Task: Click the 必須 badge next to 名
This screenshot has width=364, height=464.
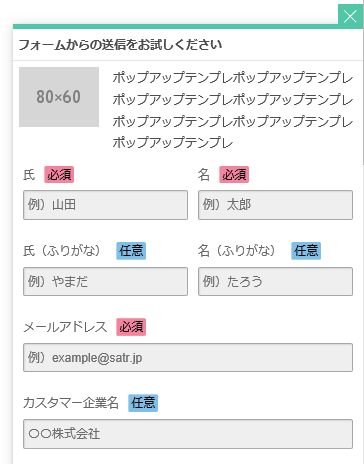Action: pyautogui.click(x=234, y=175)
